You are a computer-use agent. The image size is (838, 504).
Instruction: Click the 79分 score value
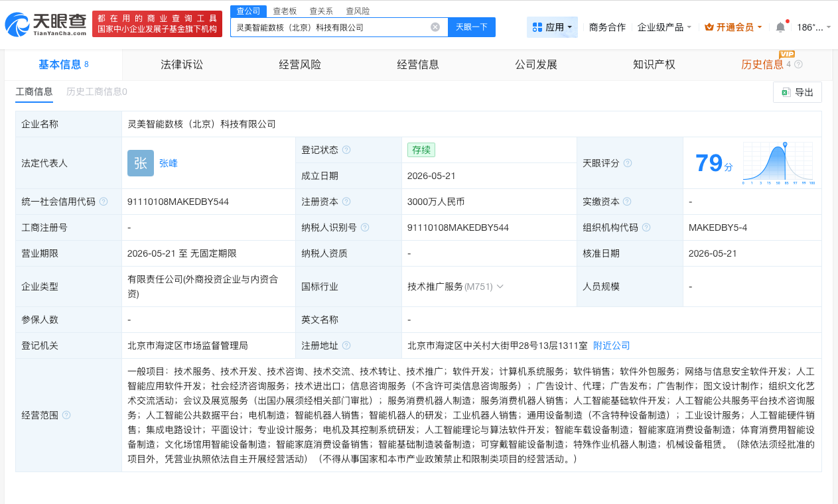point(714,163)
